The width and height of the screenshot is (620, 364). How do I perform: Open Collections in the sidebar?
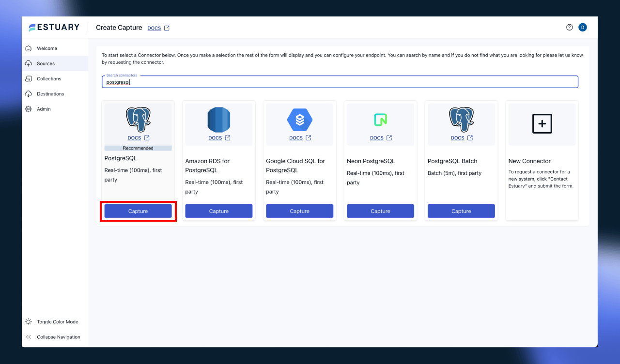49,79
